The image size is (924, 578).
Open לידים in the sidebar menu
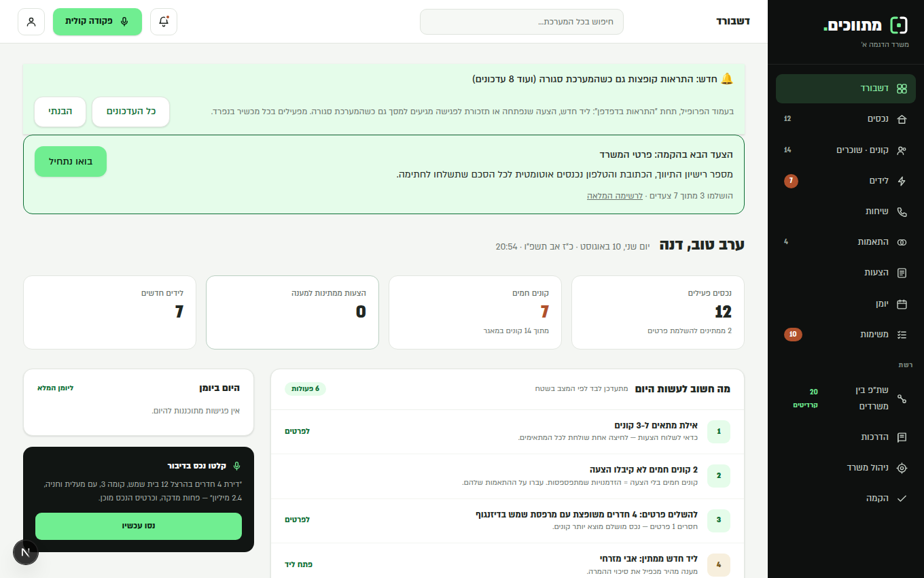click(x=846, y=181)
